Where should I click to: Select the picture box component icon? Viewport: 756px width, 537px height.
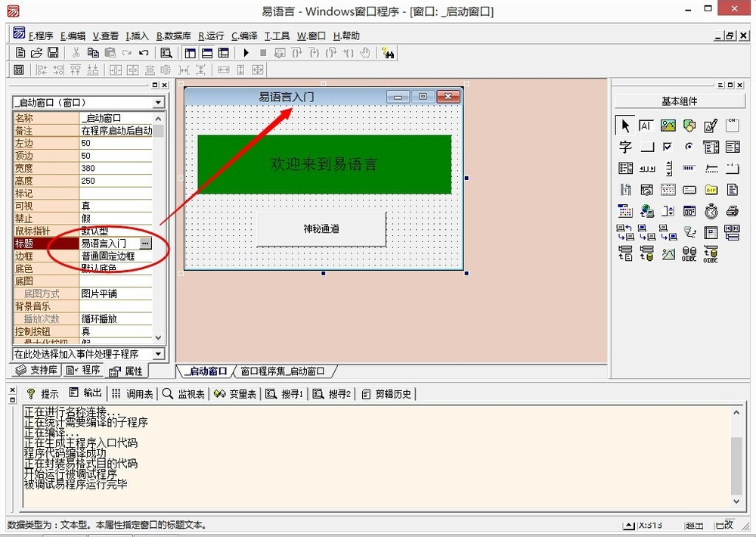pyautogui.click(x=668, y=126)
